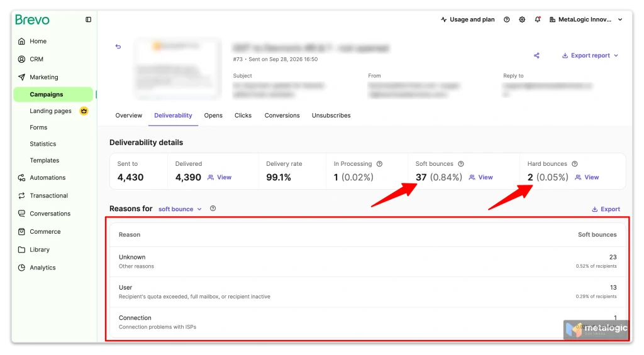644x355 pixels.
Task: View hard bounce contacts
Action: [x=587, y=177]
